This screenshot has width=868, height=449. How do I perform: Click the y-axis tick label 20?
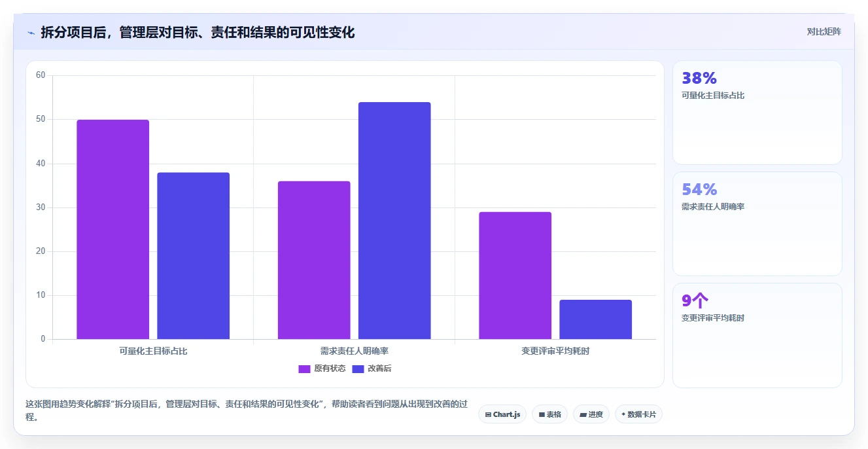click(41, 251)
